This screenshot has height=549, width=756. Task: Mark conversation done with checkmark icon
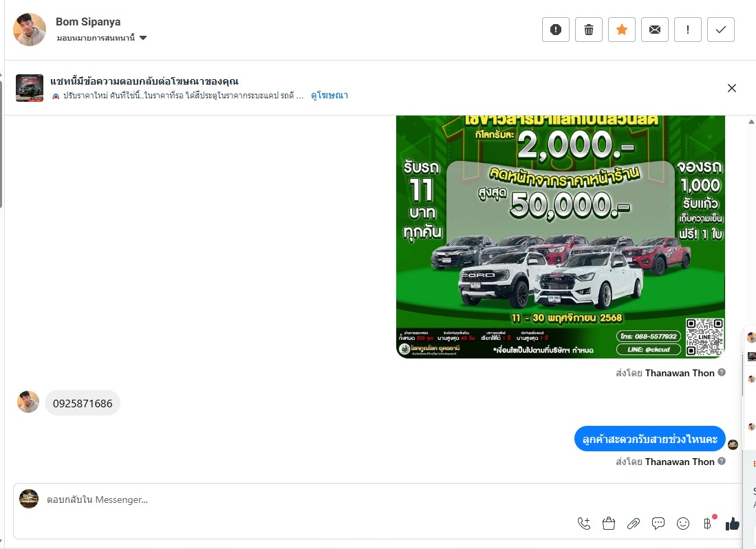coord(720,30)
